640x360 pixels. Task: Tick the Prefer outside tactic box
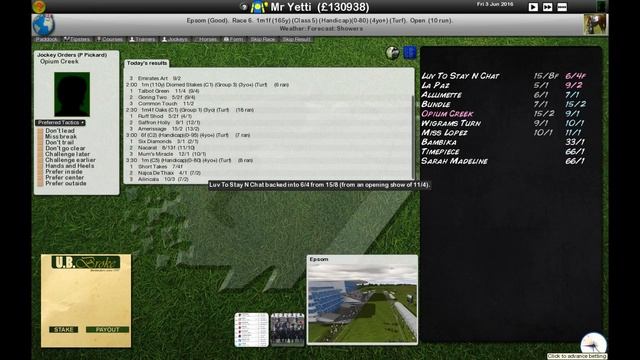40,184
